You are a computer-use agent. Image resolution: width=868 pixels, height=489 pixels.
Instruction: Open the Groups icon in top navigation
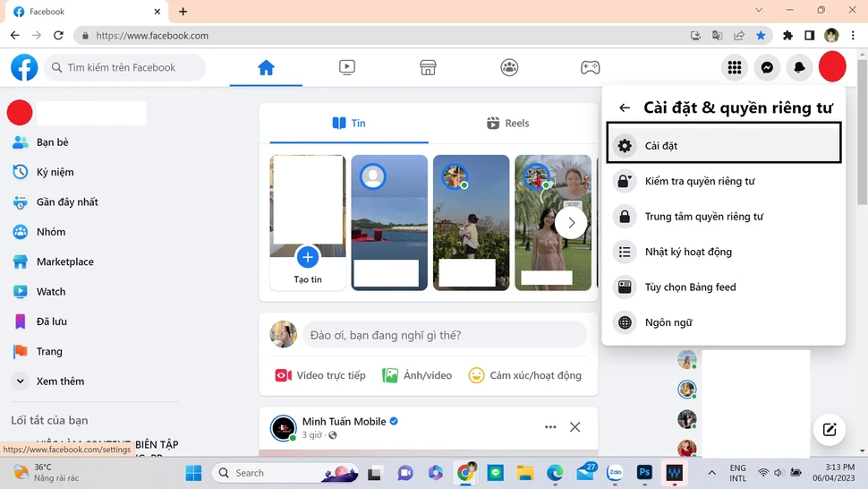point(509,67)
